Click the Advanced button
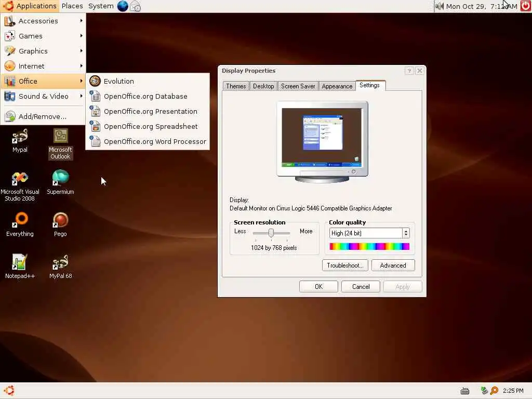This screenshot has width=532, height=399. coord(393,265)
